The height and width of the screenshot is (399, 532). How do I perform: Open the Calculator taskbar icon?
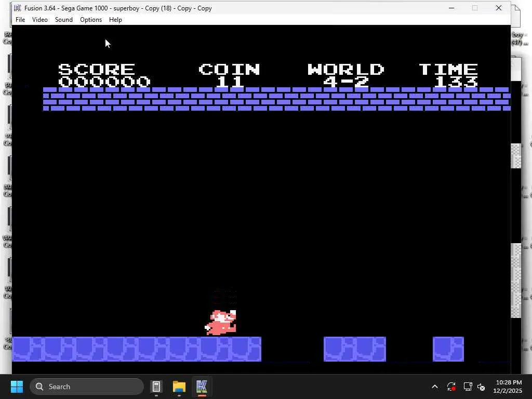coord(156,387)
